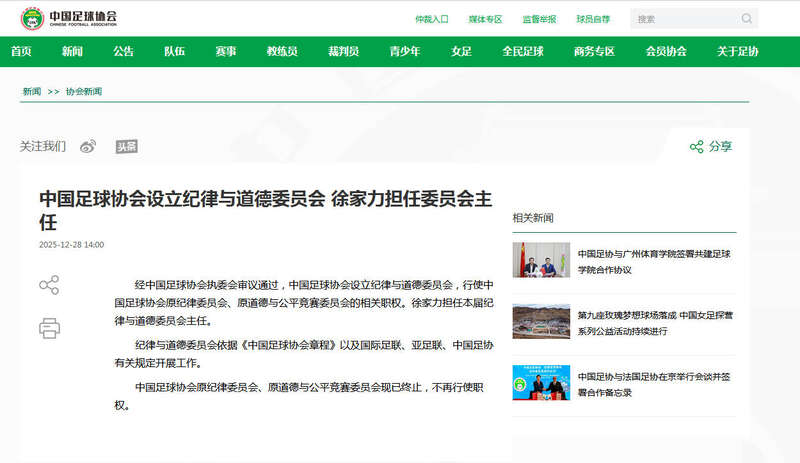Open the 球员自荐 link
The height and width of the screenshot is (463, 800).
[592, 19]
